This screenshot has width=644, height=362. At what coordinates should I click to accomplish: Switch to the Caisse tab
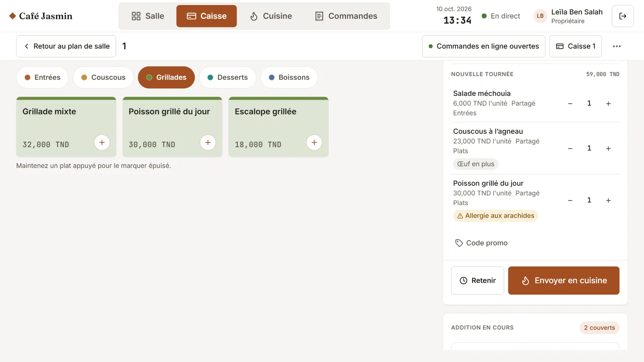(206, 16)
